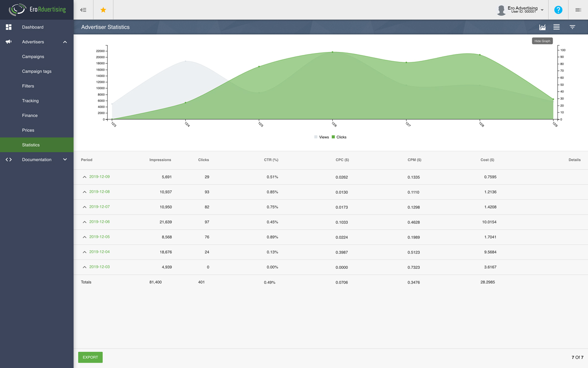Open the 2019-12-09 period link
The width and height of the screenshot is (588, 368).
tap(99, 177)
